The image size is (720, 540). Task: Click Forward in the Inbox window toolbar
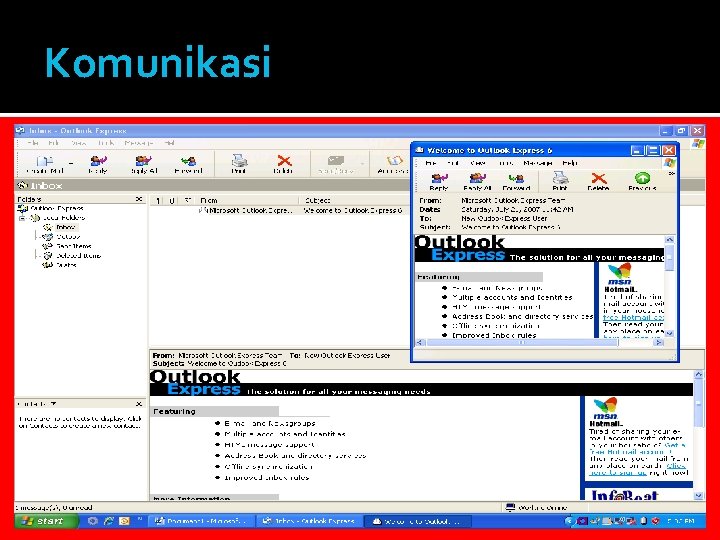(x=188, y=164)
